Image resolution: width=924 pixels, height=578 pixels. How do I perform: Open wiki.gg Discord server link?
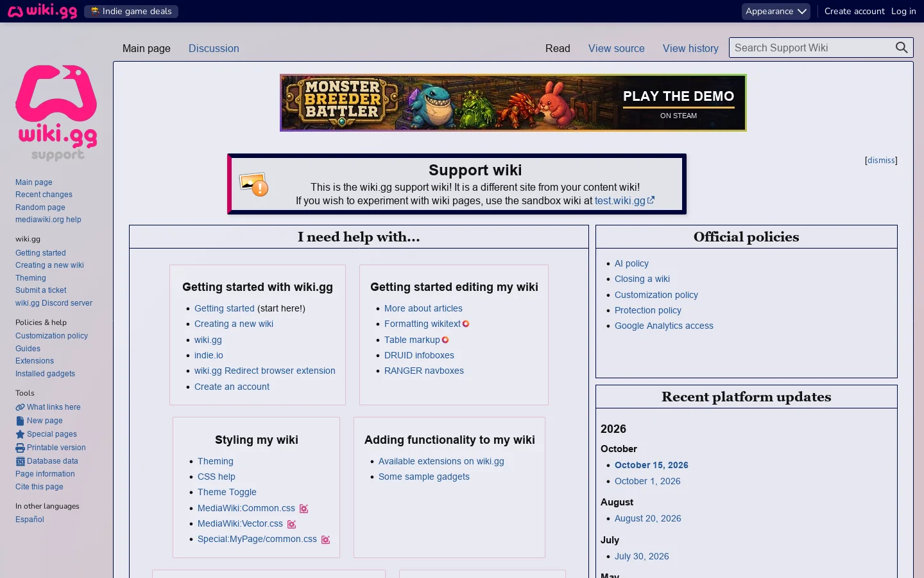tap(54, 303)
